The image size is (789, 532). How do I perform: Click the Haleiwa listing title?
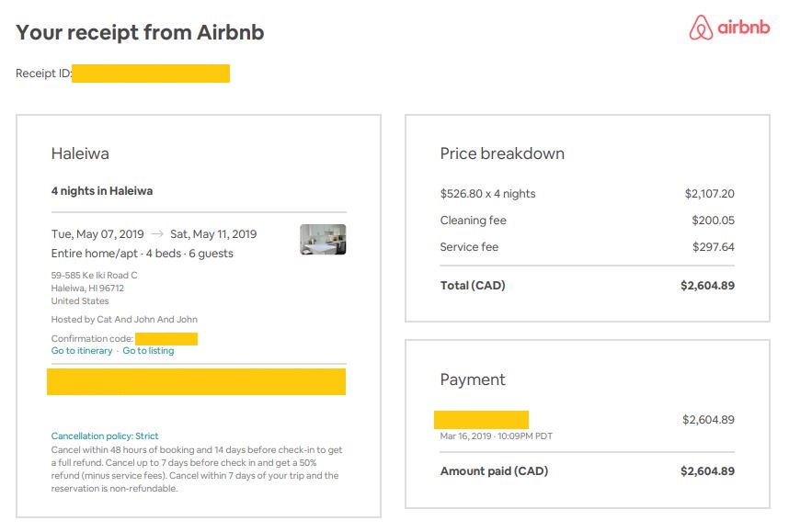click(80, 153)
